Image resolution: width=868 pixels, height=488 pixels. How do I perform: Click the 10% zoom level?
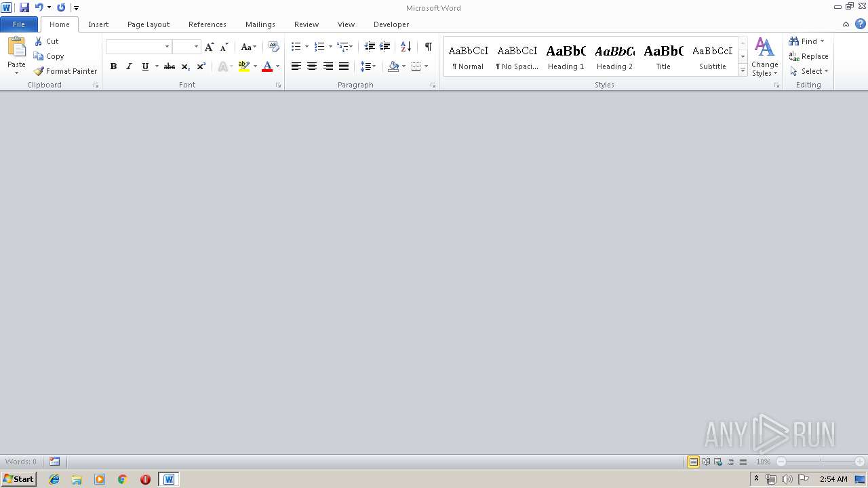coord(763,462)
